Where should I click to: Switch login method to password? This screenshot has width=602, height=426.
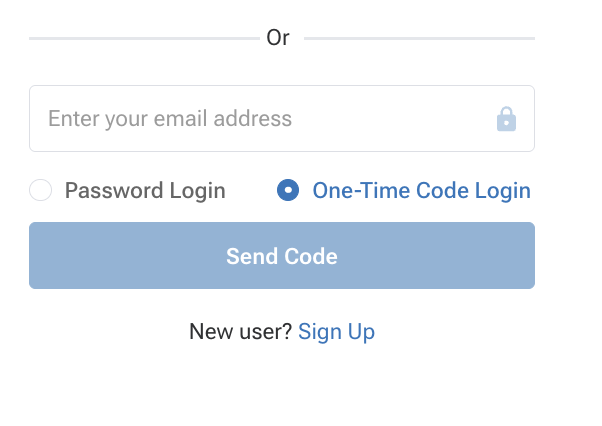(41, 190)
